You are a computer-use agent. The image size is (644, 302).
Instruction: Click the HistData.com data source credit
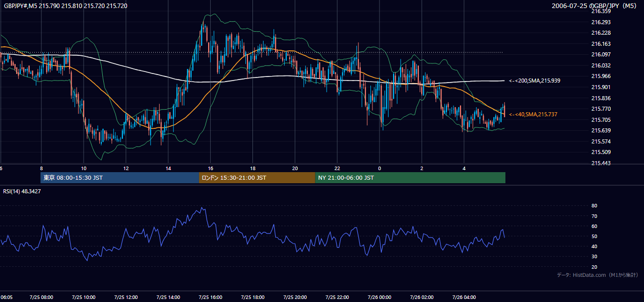(598, 275)
